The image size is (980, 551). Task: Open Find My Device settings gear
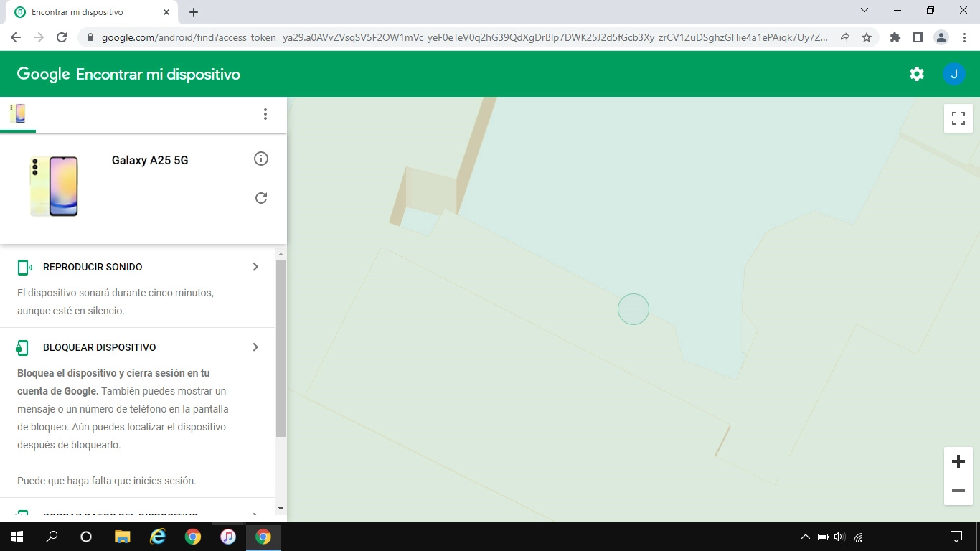[x=916, y=73]
